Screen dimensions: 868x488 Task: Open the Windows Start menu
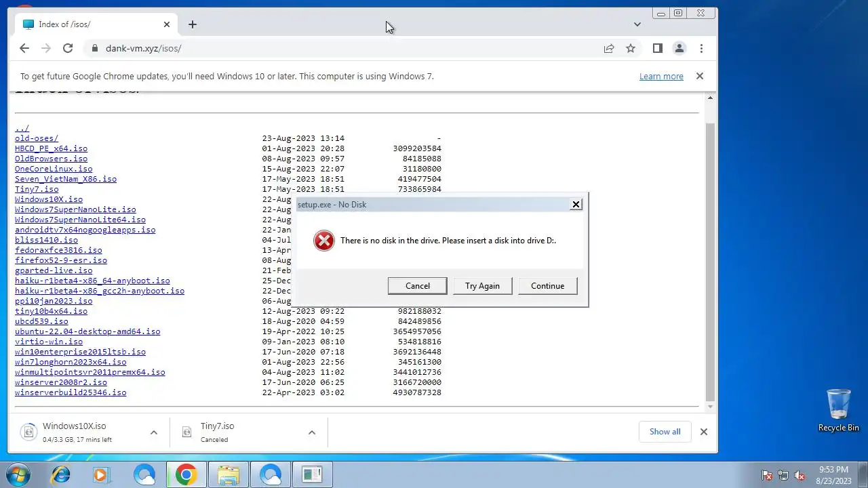[18, 474]
